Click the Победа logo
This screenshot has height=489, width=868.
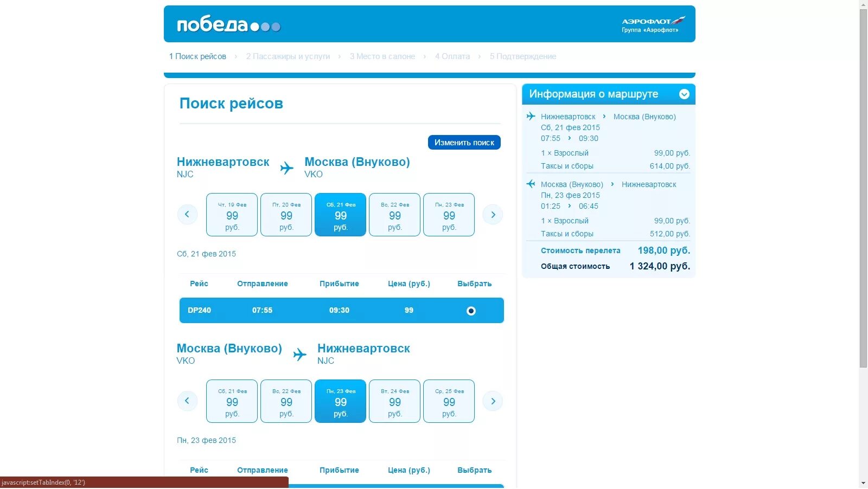[x=228, y=25]
